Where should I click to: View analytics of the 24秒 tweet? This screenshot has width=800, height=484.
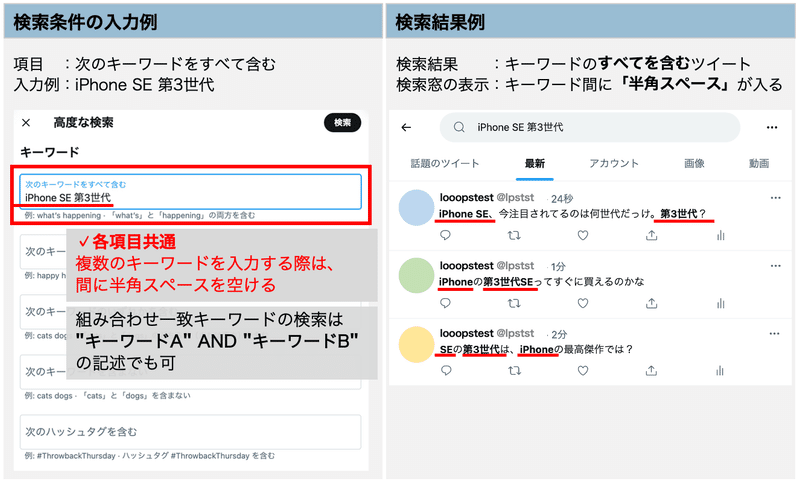pyautogui.click(x=720, y=235)
